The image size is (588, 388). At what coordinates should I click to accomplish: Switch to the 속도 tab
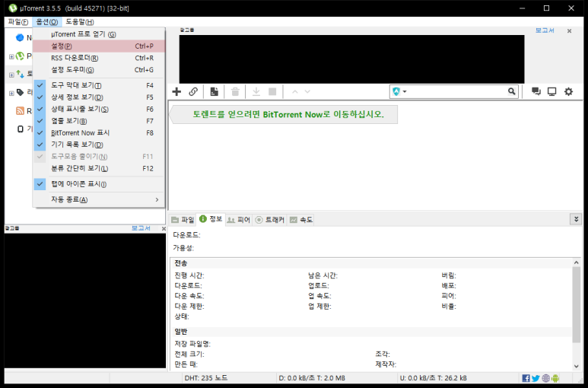pyautogui.click(x=301, y=220)
